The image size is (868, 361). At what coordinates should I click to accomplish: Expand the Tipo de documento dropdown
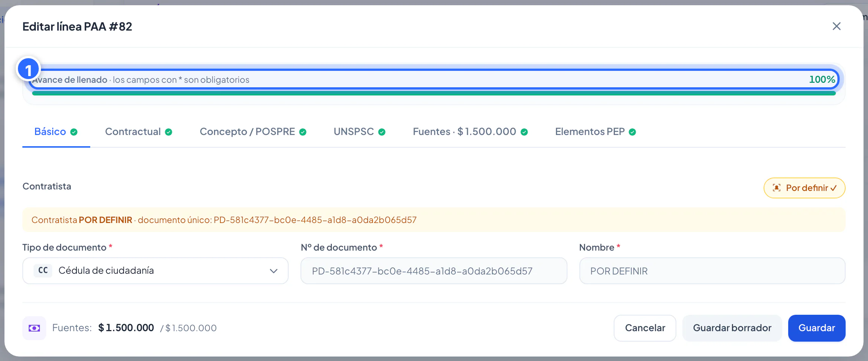(x=155, y=271)
